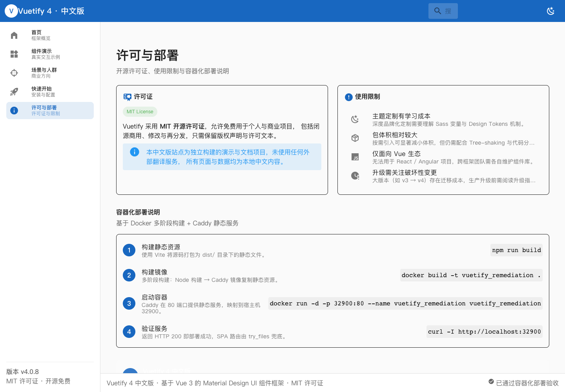Select the 仅面向 Vue 生态 list item
This screenshot has width=565, height=392.
443,157
